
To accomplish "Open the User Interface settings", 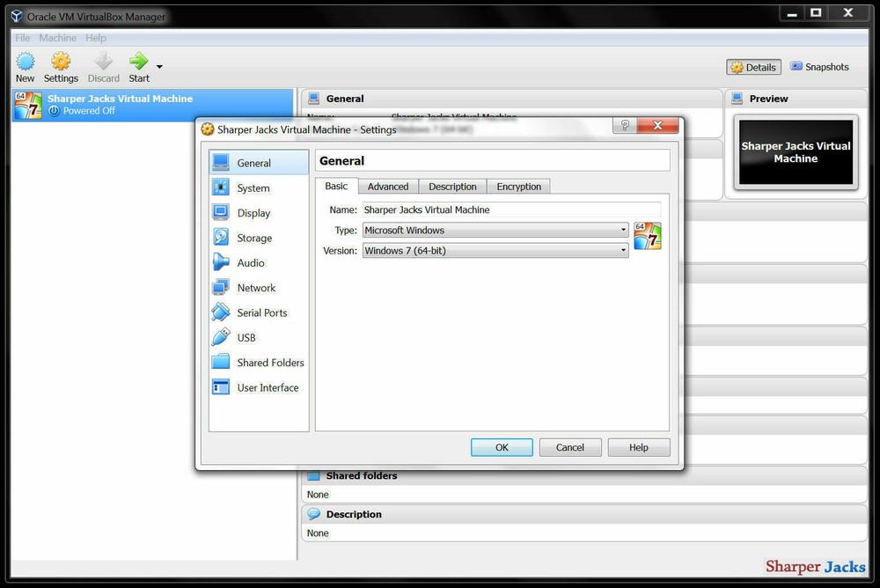I will (267, 387).
